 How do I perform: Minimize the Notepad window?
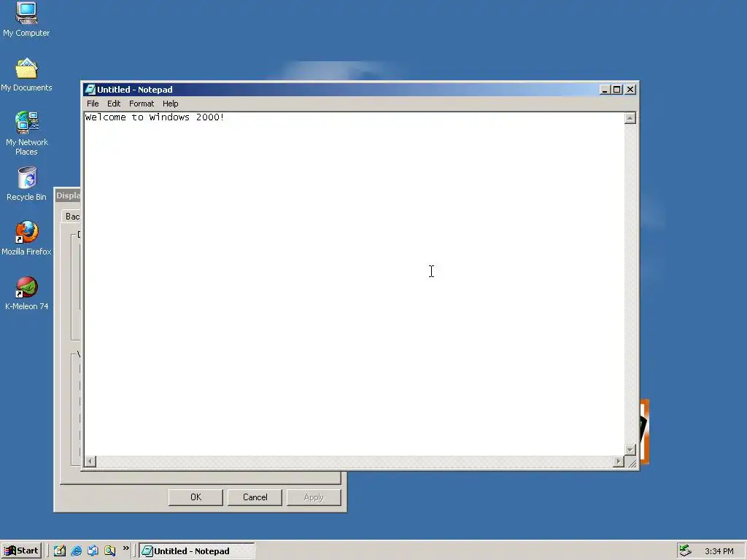(x=605, y=90)
